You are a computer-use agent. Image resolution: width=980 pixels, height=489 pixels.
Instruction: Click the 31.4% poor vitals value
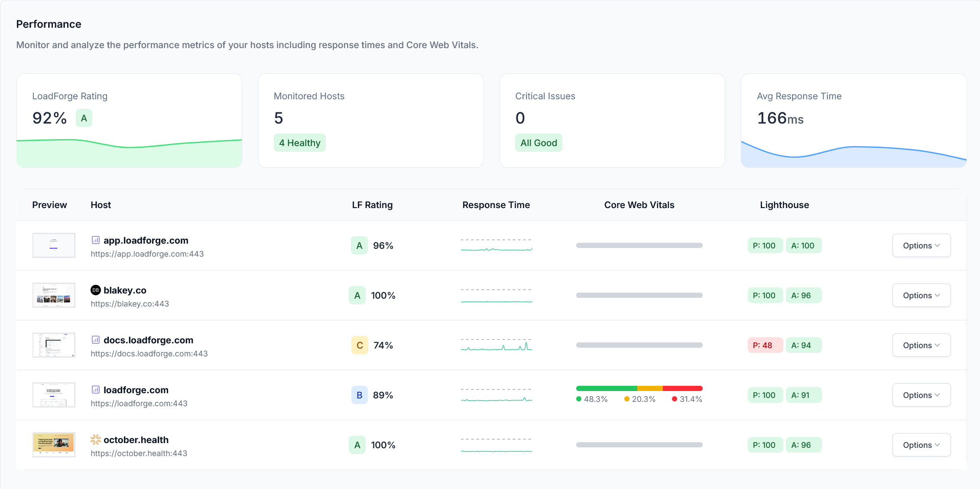click(691, 399)
